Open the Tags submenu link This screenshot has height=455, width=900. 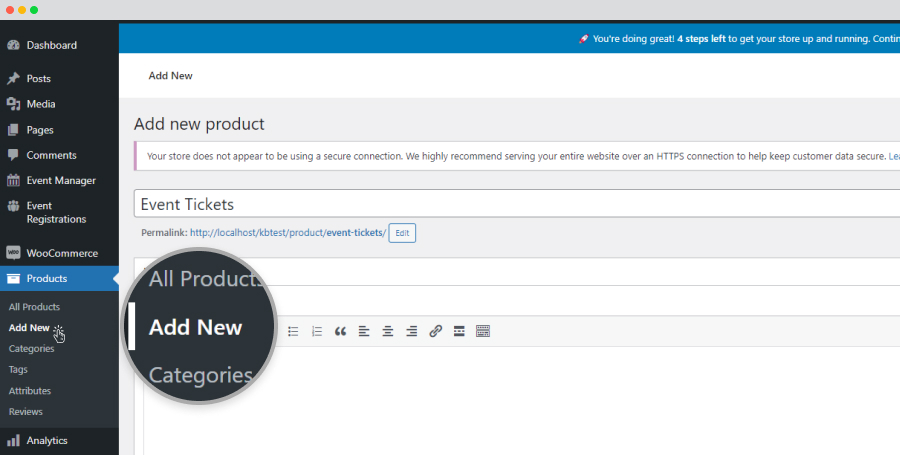point(18,370)
